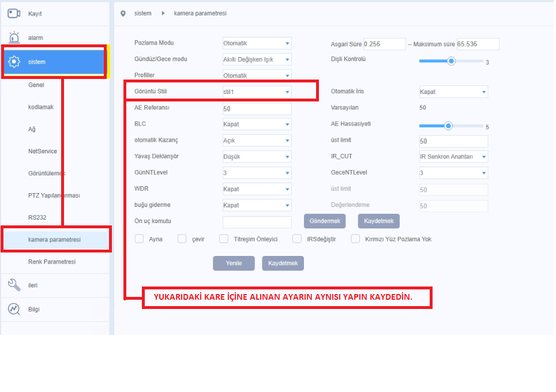Toggle the IRSdeğiştir checkbox
556x392 pixels.
297,239
